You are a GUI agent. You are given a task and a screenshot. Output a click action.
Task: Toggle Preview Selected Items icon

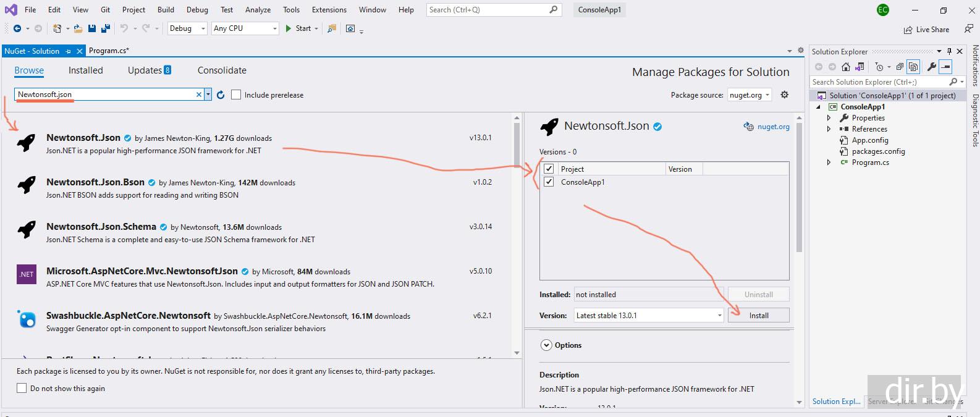tap(945, 67)
